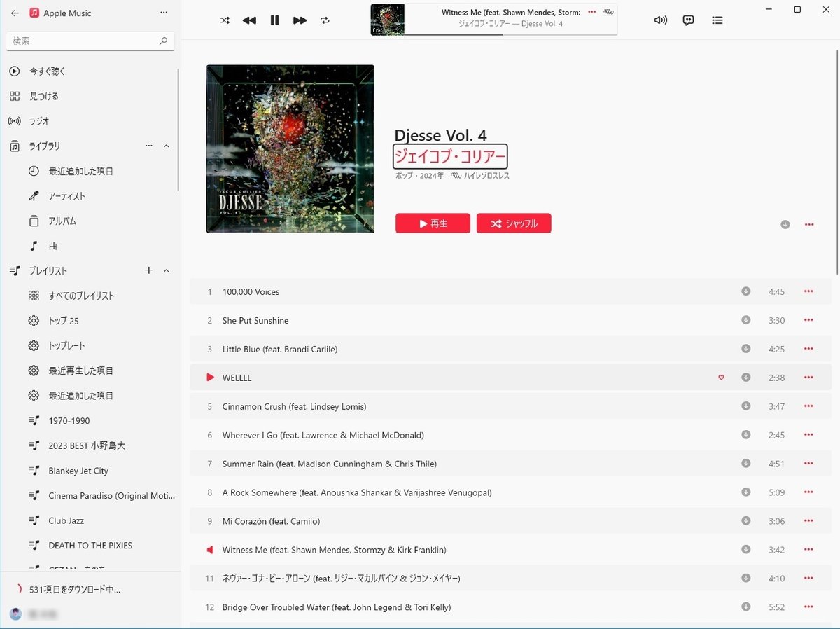Click the sidebar vertical scrollbar
This screenshot has width=840, height=629.
pos(178,130)
